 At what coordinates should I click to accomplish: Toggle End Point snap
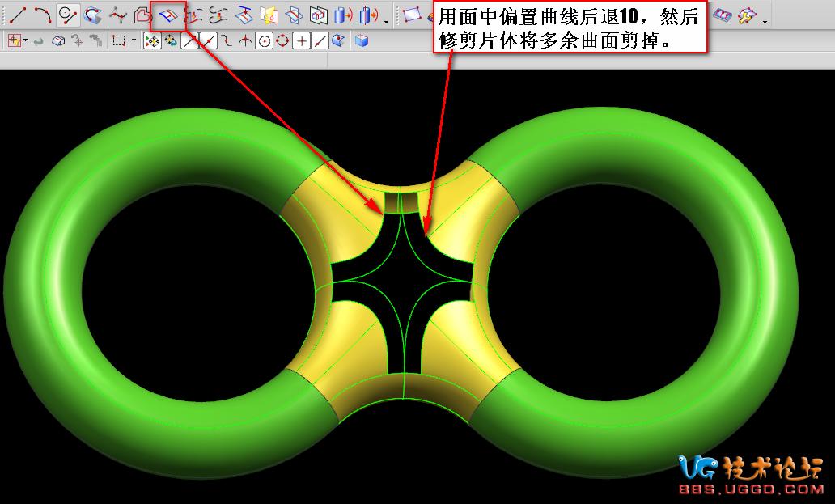pyautogui.click(x=189, y=41)
